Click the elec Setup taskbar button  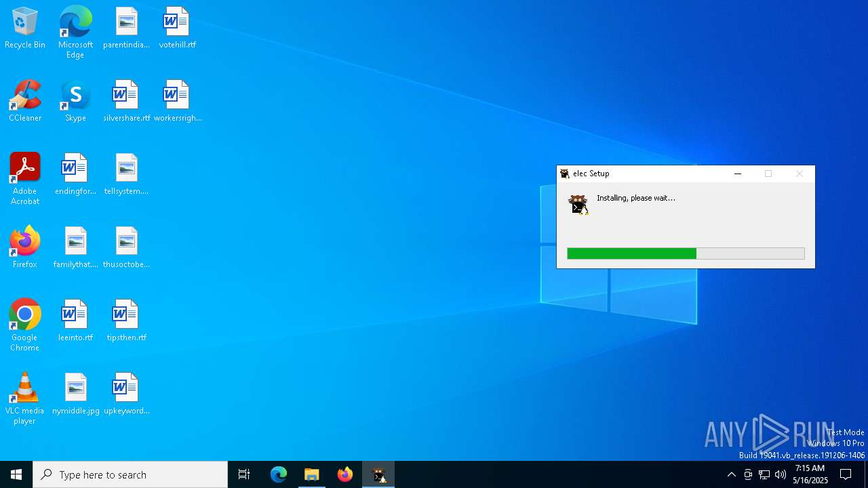(x=378, y=474)
